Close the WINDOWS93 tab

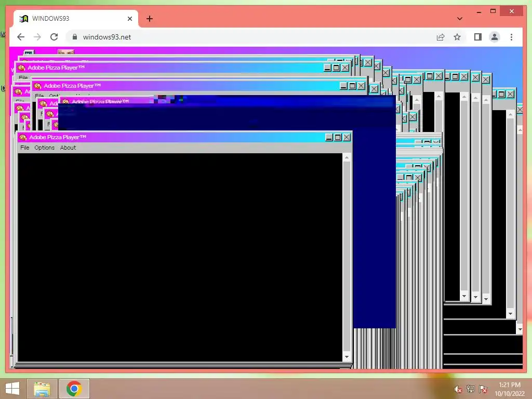129,19
